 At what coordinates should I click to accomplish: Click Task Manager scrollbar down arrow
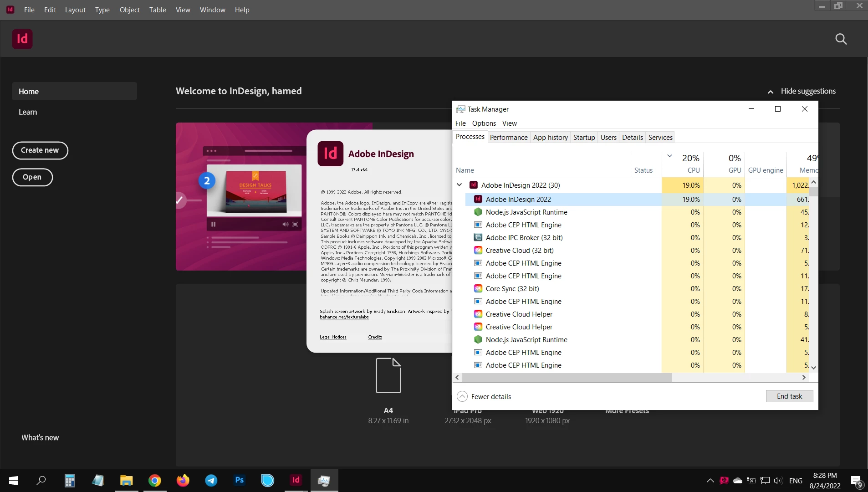coord(813,368)
